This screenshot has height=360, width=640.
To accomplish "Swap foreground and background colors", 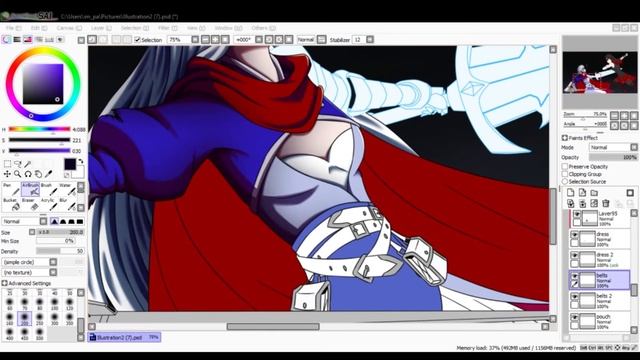I will [81, 161].
